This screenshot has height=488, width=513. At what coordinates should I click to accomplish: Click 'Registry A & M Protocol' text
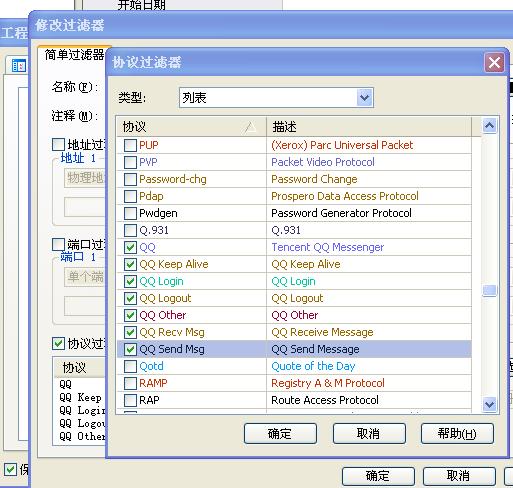[328, 383]
